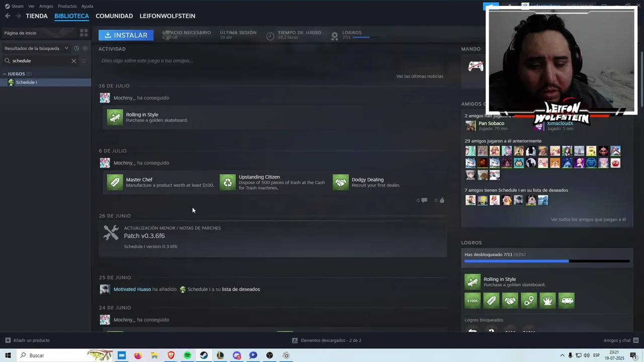Viewport: 644px width, 362px height.
Task: Go back with the left arrow
Action: (8, 16)
